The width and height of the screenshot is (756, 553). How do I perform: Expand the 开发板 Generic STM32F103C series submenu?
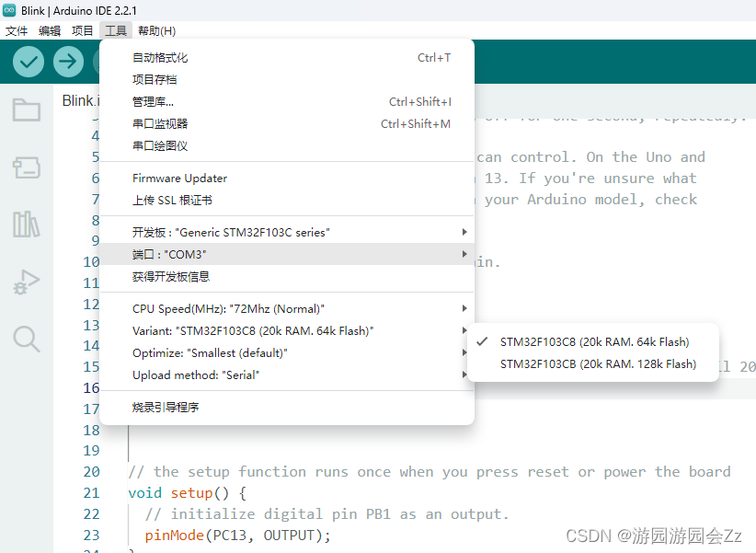pos(287,232)
